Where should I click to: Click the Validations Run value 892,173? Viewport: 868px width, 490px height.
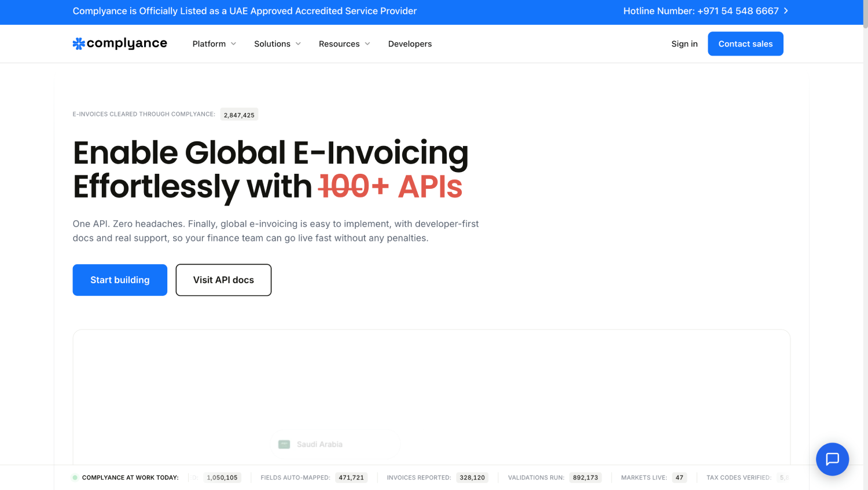pos(586,478)
